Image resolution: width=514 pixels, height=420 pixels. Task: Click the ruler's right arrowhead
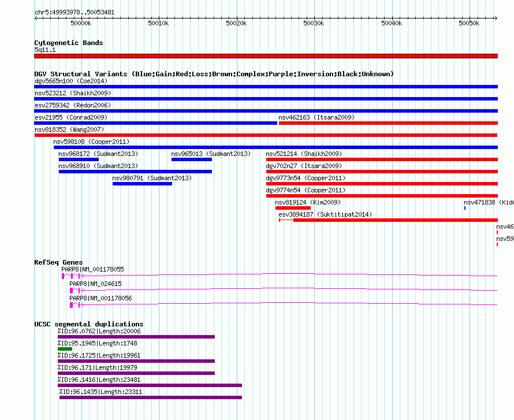(496, 18)
